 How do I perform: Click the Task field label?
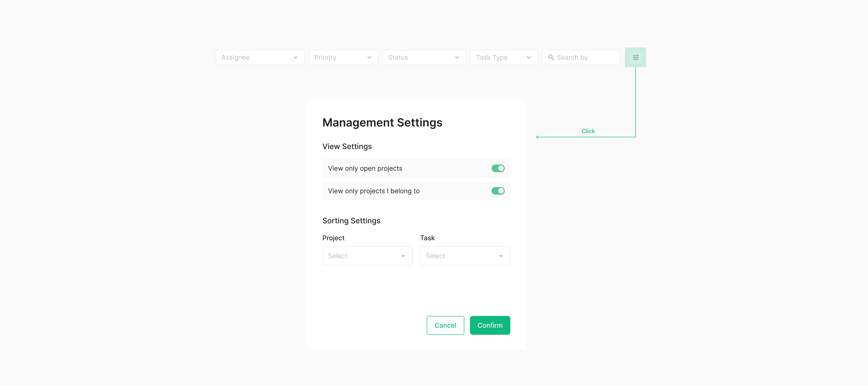427,238
